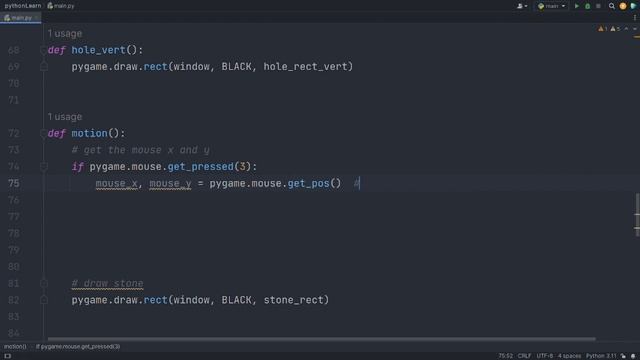Open Search Everywhere magnifier
The height and width of the screenshot is (360, 640).
tap(611, 6)
